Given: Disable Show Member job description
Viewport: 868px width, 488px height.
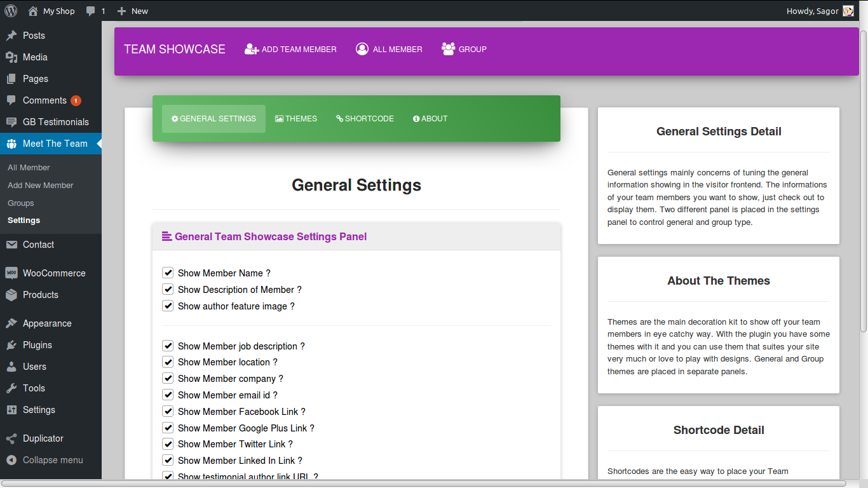Looking at the screenshot, I should click(168, 346).
